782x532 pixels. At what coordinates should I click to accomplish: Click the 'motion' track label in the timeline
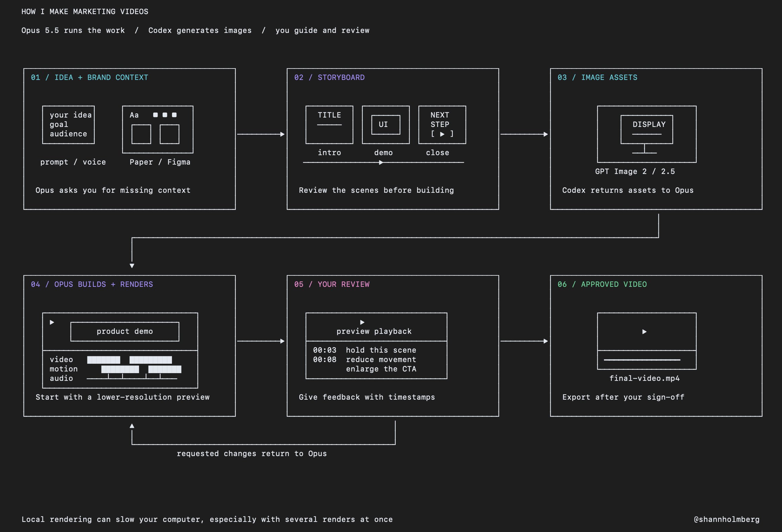tap(63, 369)
